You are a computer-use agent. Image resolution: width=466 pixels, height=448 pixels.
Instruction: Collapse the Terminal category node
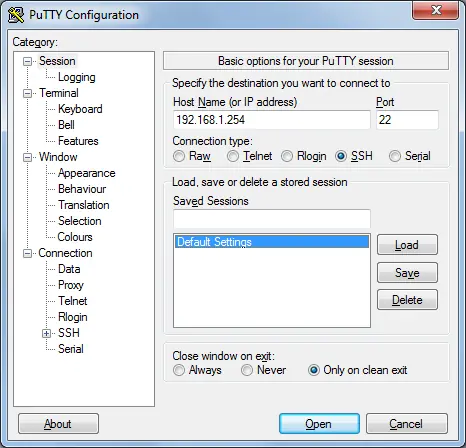tap(28, 93)
